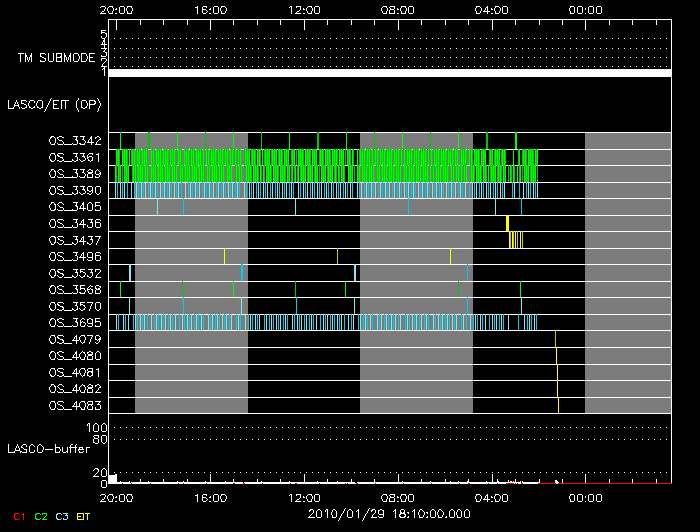Click the 12:00 label on top axis
The height and width of the screenshot is (532, 700).
303,10
